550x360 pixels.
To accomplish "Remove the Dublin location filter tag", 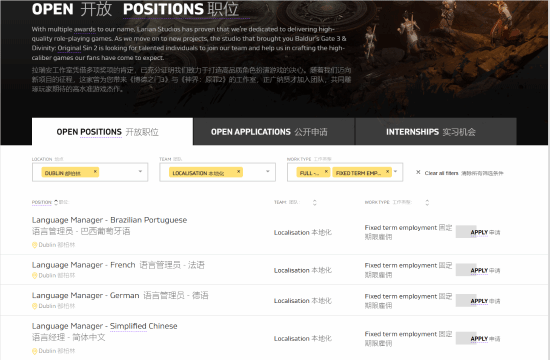I will pos(95,172).
